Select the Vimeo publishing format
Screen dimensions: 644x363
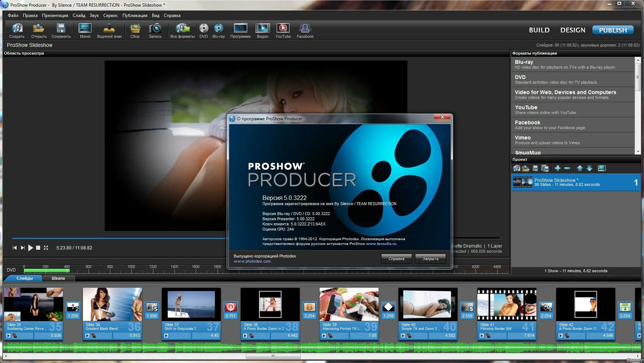pyautogui.click(x=573, y=140)
